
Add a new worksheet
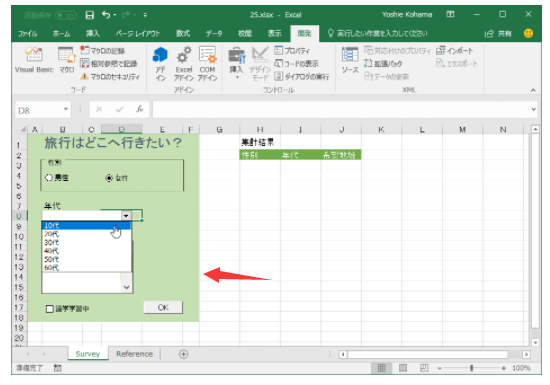[x=183, y=354]
